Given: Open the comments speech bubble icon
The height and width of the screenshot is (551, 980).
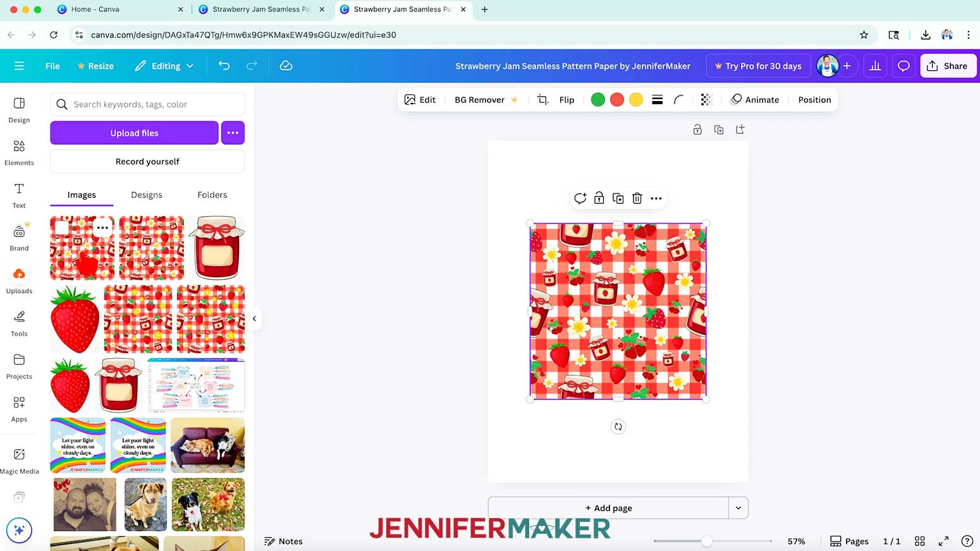Looking at the screenshot, I should (903, 66).
